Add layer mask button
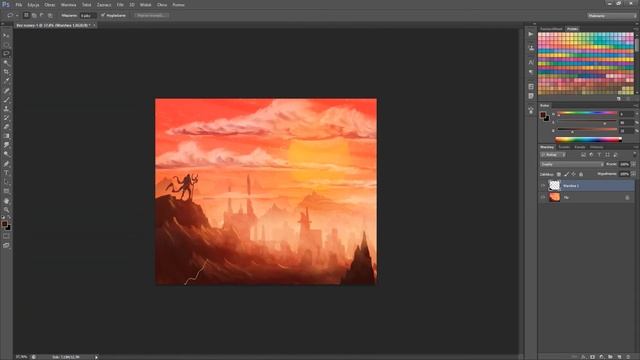This screenshot has height=360, width=640. (593, 357)
